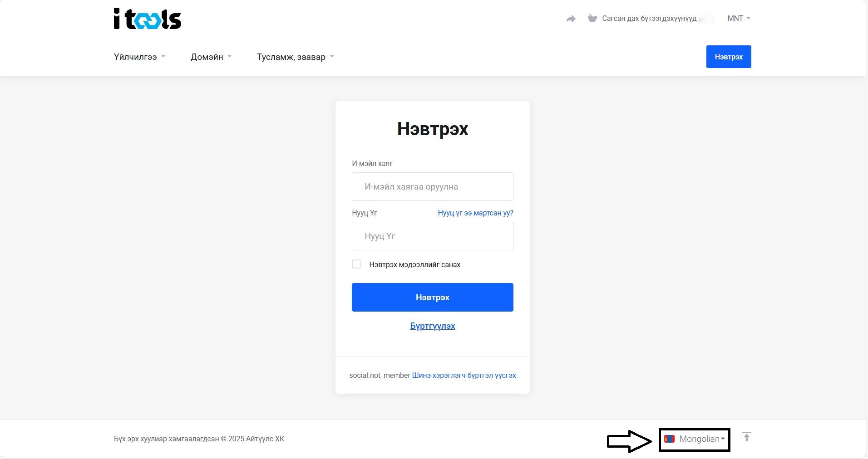Open the 'Үйлчилгээ' menu
The height and width of the screenshot is (459, 868).
click(x=139, y=57)
